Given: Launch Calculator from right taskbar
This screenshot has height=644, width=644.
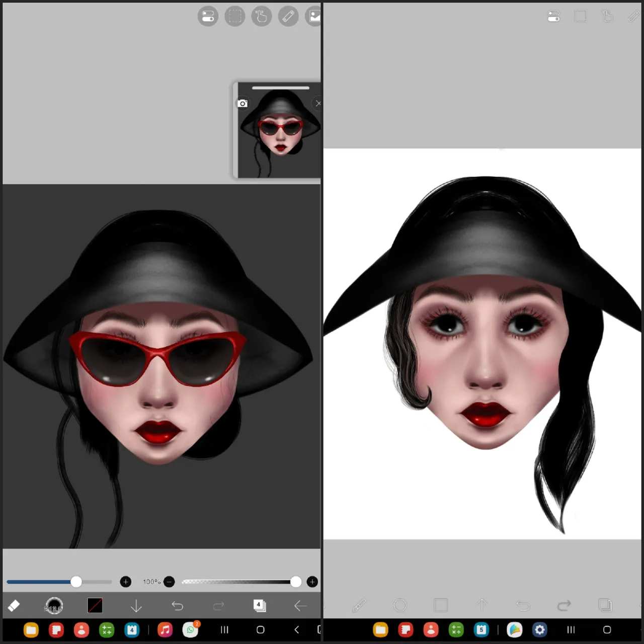Looking at the screenshot, I should tap(456, 629).
